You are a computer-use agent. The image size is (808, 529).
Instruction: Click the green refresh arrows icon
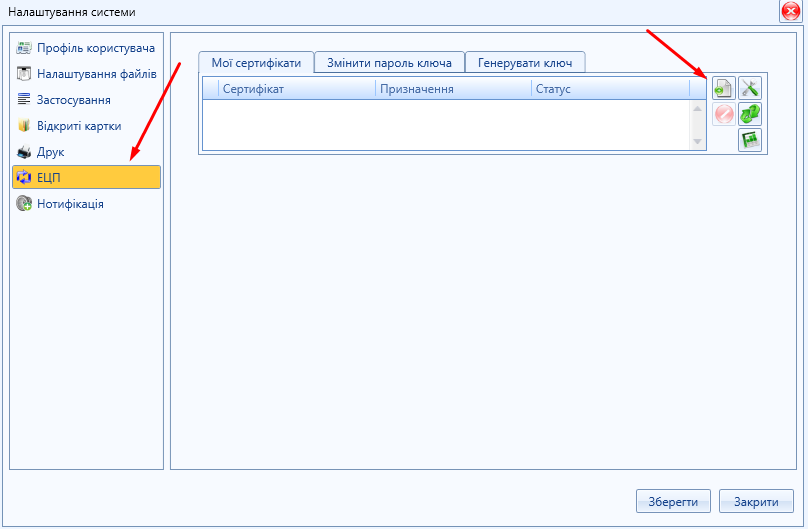click(x=750, y=115)
